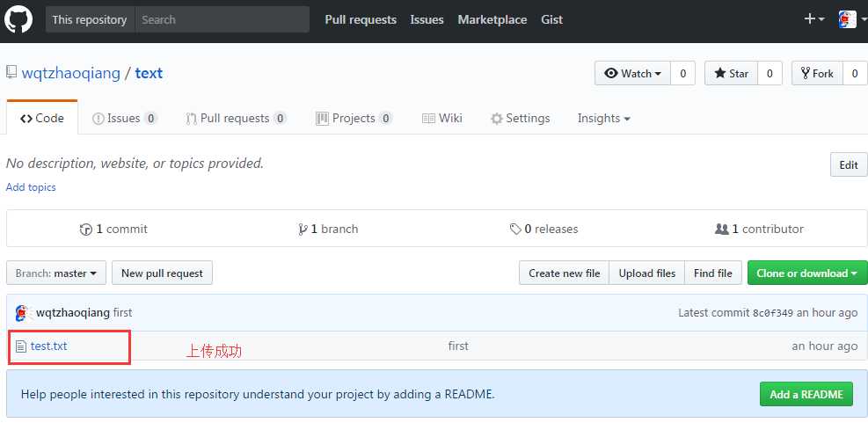Click the Add a README button

[x=806, y=394]
